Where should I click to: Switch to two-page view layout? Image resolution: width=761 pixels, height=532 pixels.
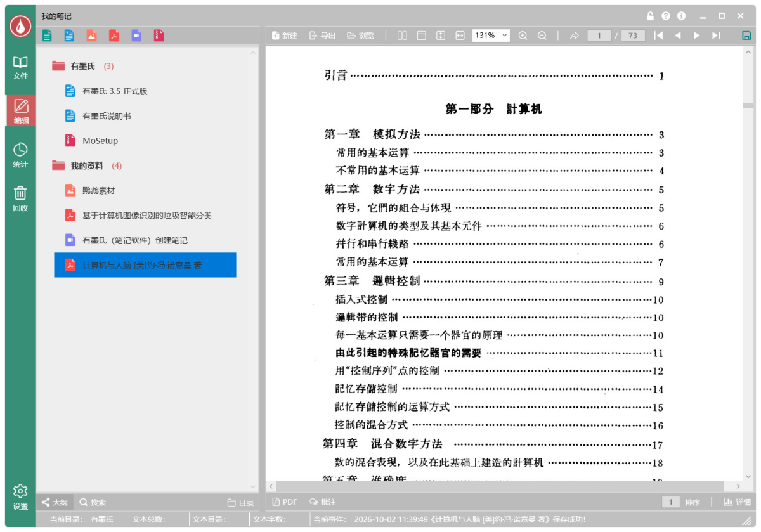tap(402, 36)
